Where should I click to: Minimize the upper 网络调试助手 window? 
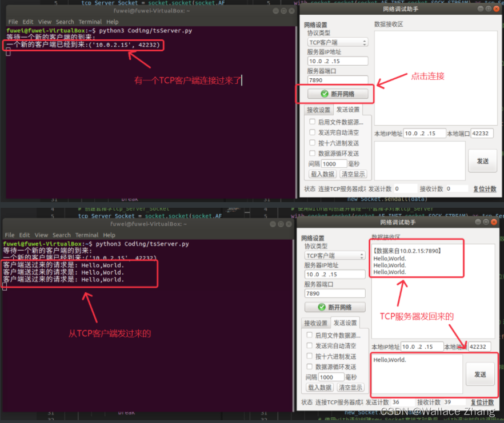(480, 9)
